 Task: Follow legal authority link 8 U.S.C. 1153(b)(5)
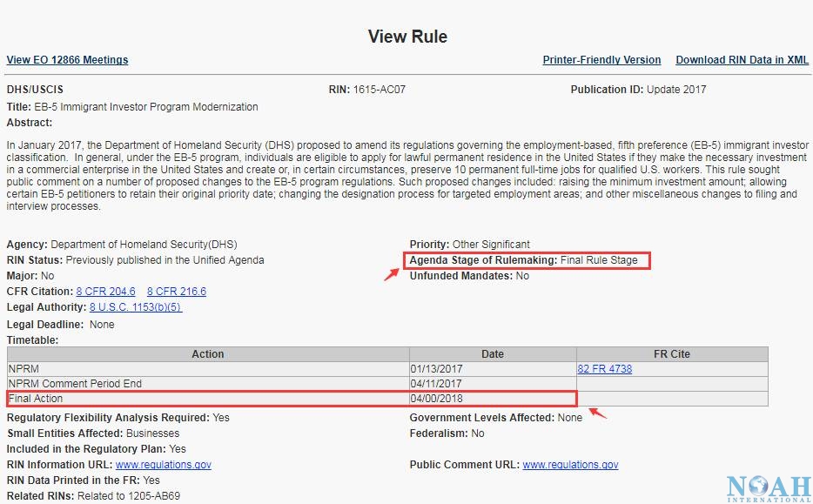coord(135,307)
